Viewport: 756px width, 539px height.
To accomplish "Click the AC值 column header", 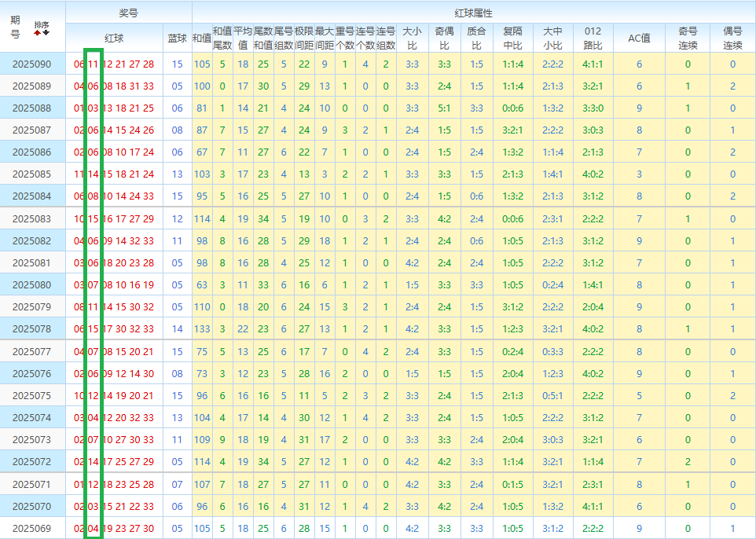I will tap(639, 38).
